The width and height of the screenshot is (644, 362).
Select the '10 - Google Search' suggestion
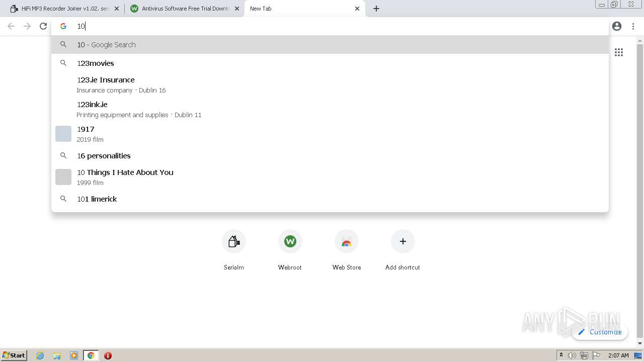(330, 44)
